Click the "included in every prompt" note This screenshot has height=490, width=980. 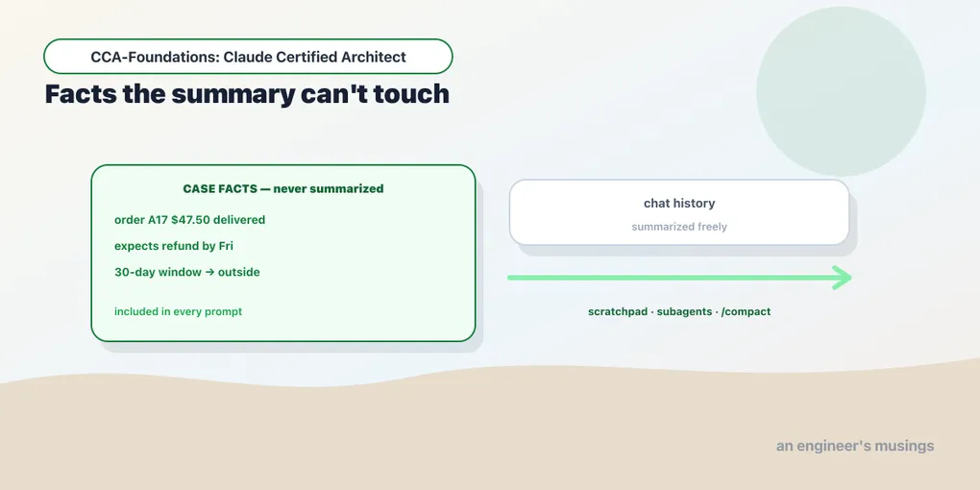(178, 311)
